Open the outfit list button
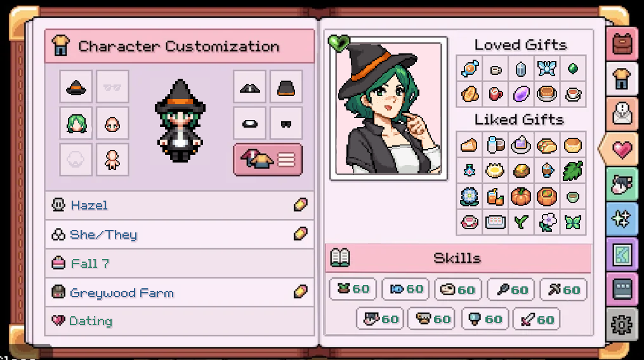The height and width of the screenshot is (360, 644). pos(268,159)
